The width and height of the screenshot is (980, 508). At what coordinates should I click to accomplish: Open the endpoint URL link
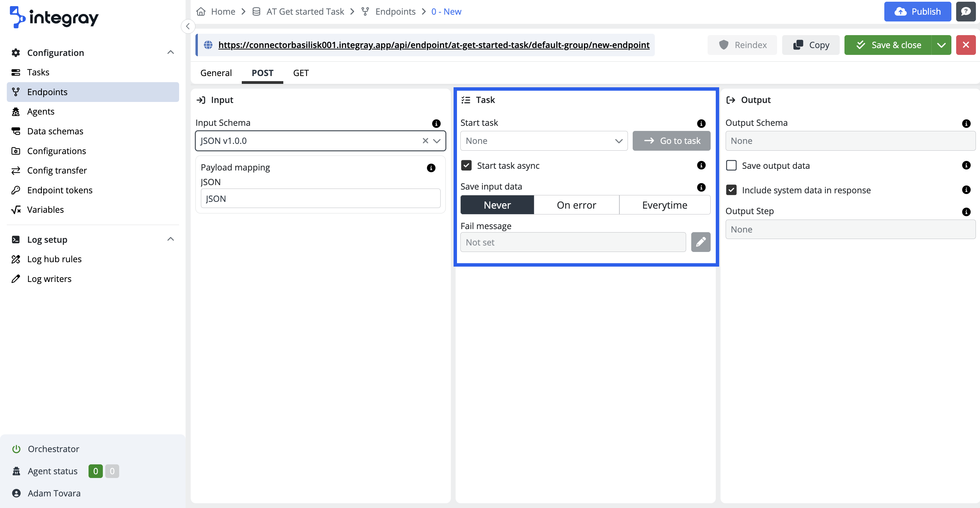(x=434, y=45)
